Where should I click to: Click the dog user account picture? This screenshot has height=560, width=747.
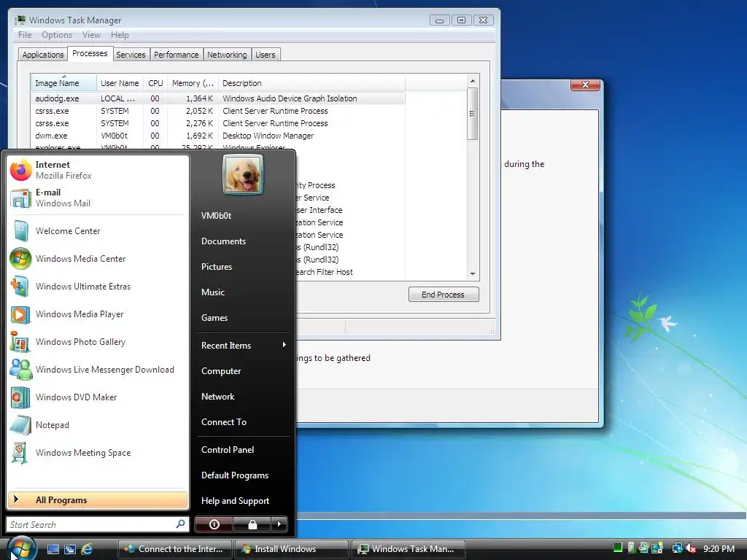pyautogui.click(x=243, y=175)
